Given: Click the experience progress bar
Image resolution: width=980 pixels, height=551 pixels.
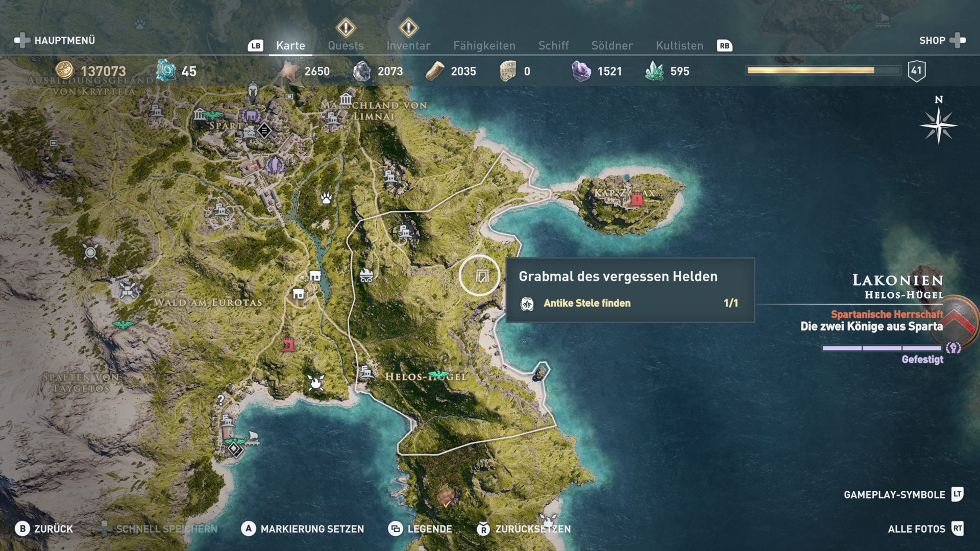Looking at the screenshot, I should tap(823, 70).
